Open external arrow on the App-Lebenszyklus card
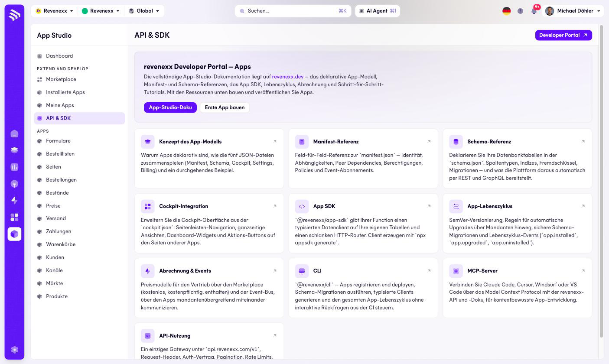This screenshot has width=609, height=364. click(583, 206)
